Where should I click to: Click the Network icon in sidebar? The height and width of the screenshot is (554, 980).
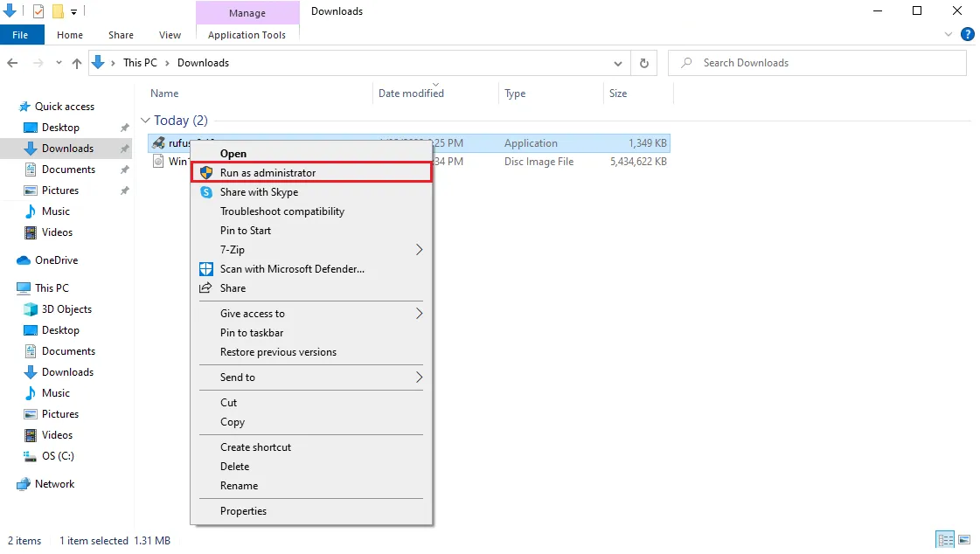click(x=24, y=484)
